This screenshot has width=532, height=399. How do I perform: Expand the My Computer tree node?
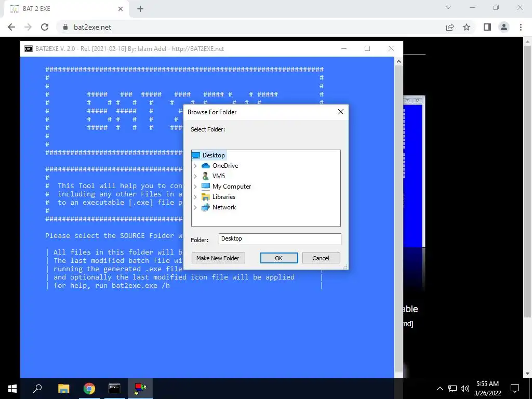(x=195, y=187)
